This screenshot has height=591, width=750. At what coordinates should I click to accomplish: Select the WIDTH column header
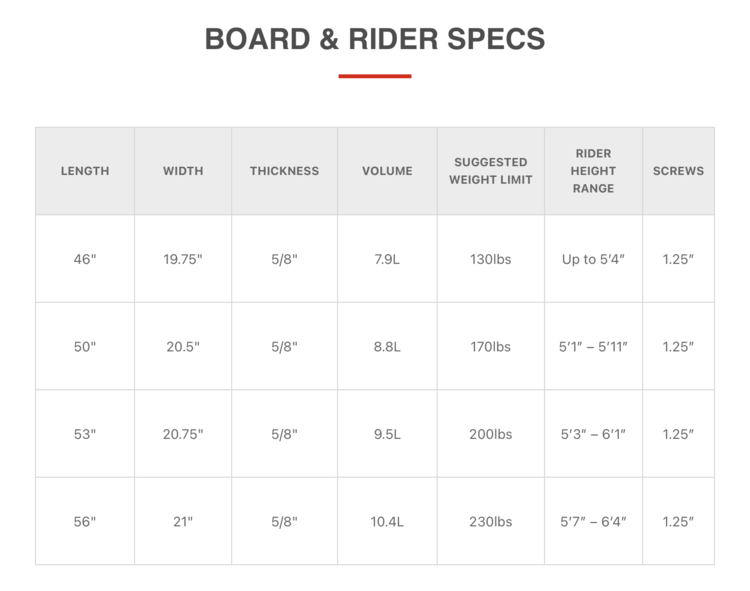click(183, 171)
